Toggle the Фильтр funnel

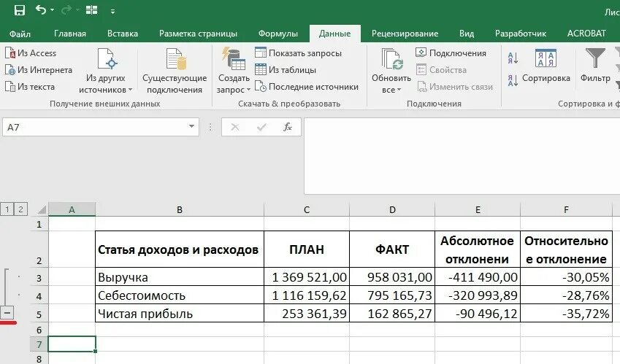[x=595, y=66]
